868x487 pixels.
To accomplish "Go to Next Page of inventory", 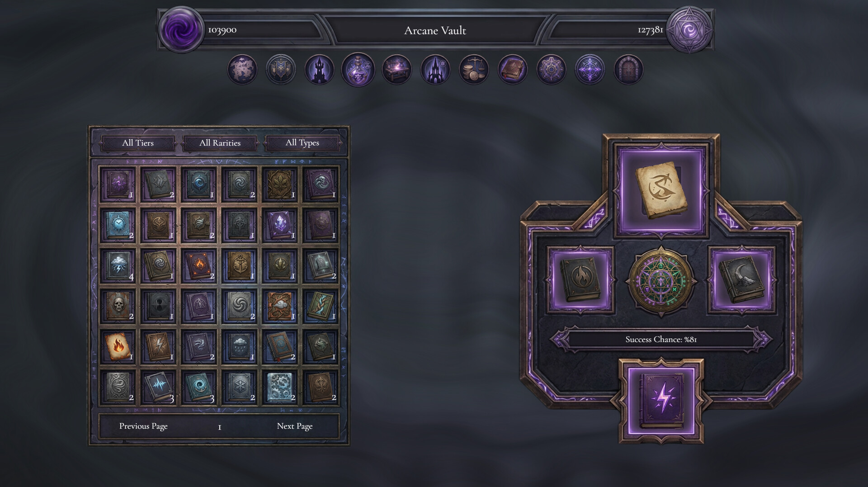I will (294, 426).
